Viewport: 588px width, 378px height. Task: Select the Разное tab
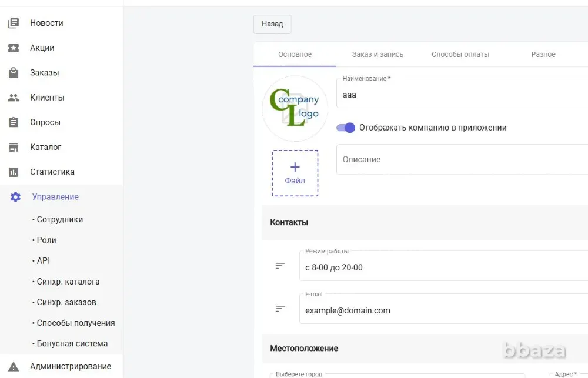[x=543, y=54]
